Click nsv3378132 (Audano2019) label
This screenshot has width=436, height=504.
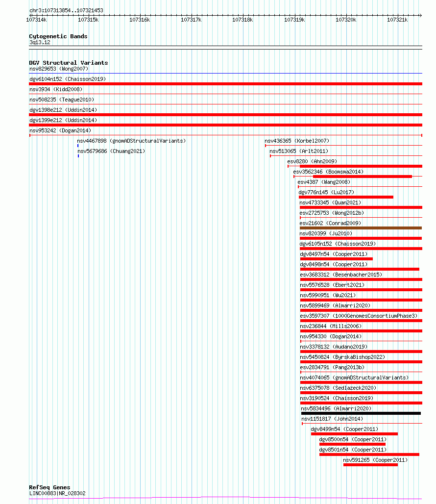click(x=334, y=347)
